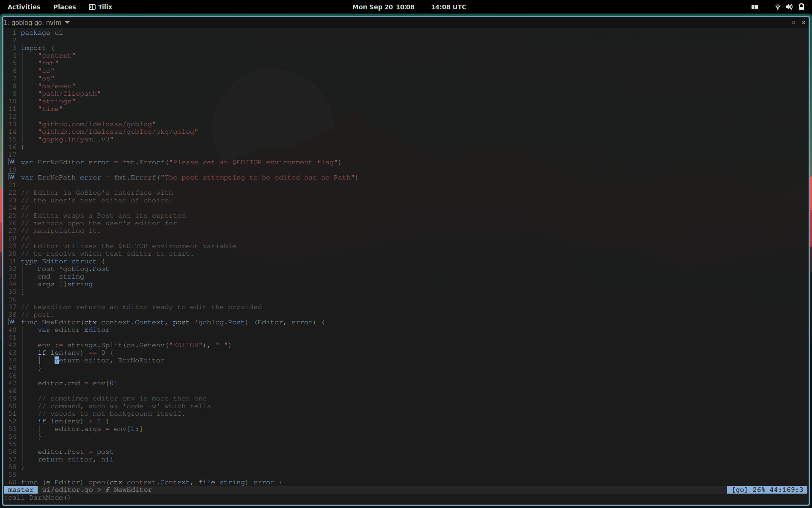Click the cursor position indicator 44:169:3
The height and width of the screenshot is (508, 812).
[786, 490]
